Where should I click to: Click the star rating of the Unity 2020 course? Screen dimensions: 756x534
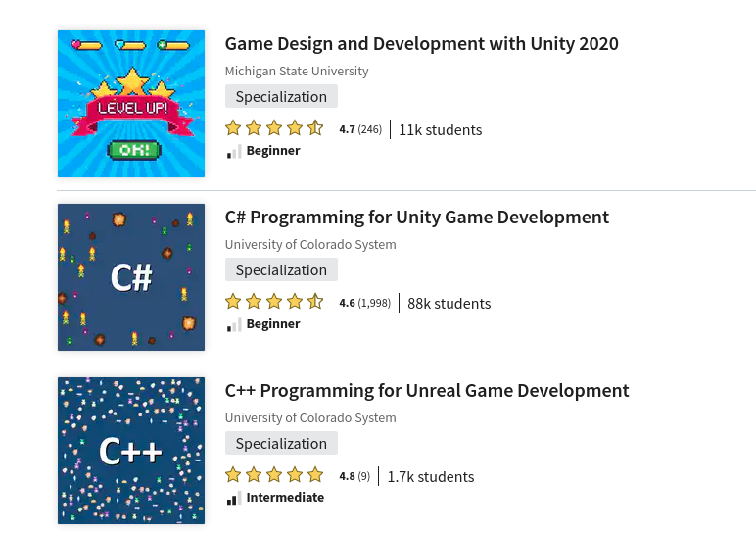click(x=274, y=128)
